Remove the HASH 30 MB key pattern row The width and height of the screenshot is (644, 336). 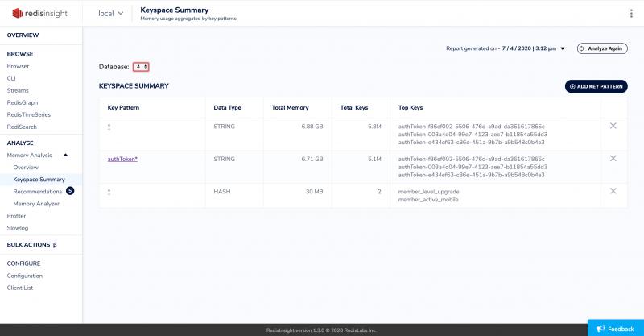pos(613,191)
